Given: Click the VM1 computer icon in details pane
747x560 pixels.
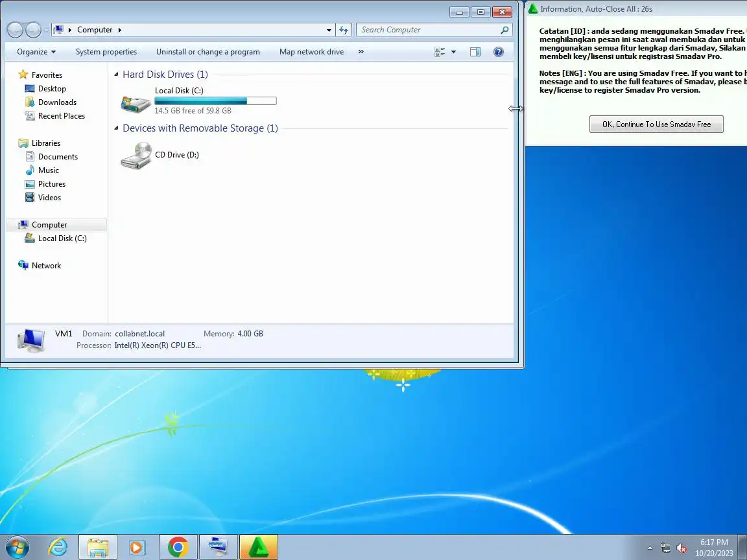Looking at the screenshot, I should (x=31, y=340).
